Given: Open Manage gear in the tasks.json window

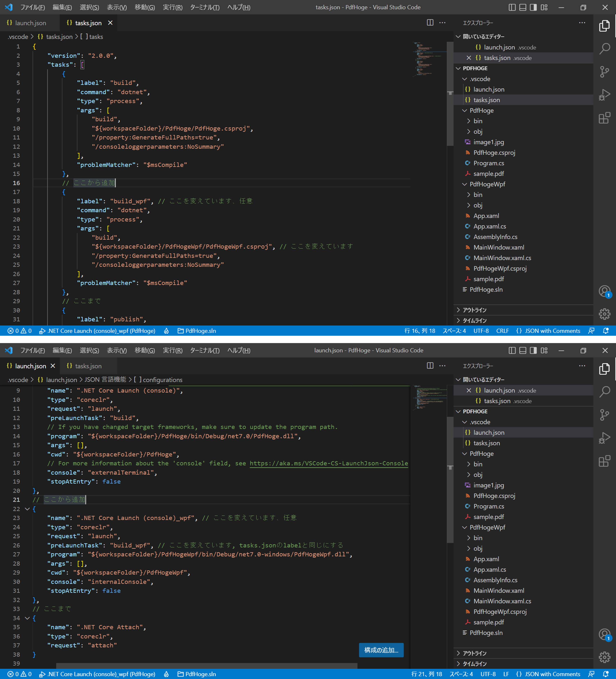Looking at the screenshot, I should point(605,314).
